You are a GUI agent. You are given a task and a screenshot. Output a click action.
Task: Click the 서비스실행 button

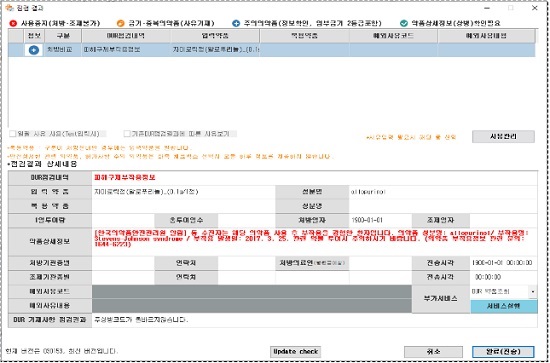point(503,306)
